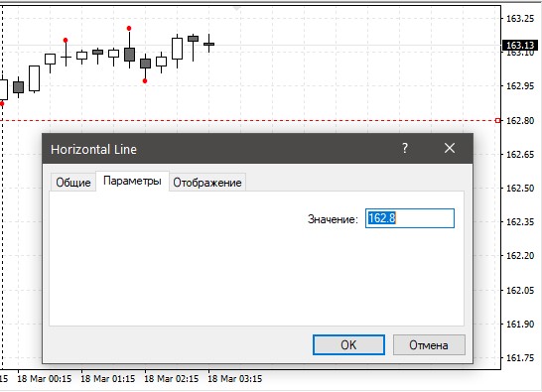Image resolution: width=542 pixels, height=392 pixels.
Task: Click the 18 Mar 01:15 time label
Action: [x=108, y=379]
